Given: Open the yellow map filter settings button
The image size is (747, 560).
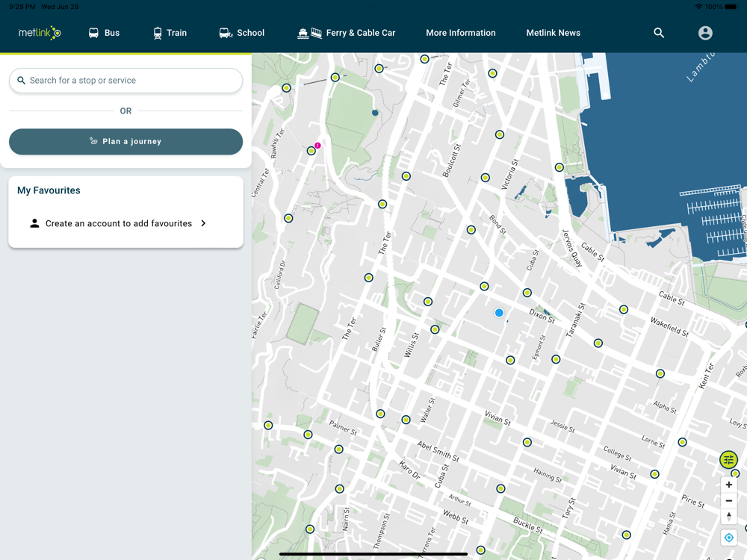Looking at the screenshot, I should pyautogui.click(x=728, y=460).
